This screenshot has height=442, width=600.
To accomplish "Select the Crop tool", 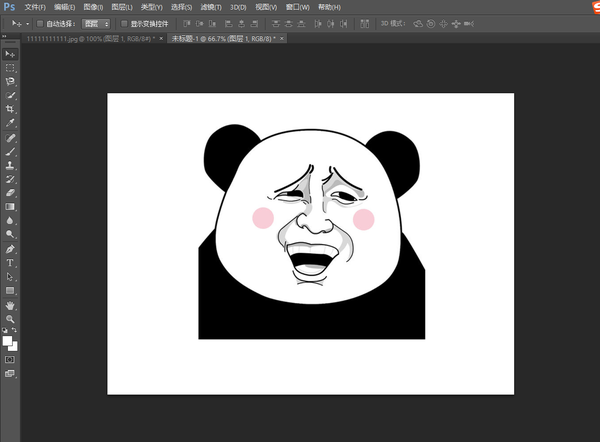I will 10,109.
